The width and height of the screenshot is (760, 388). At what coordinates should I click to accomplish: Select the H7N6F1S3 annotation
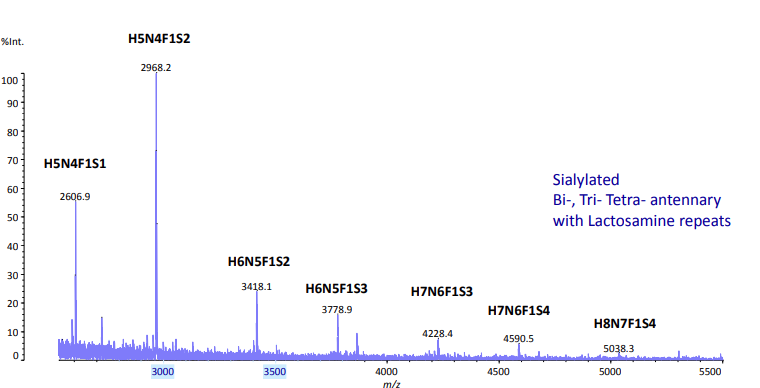coord(442,292)
